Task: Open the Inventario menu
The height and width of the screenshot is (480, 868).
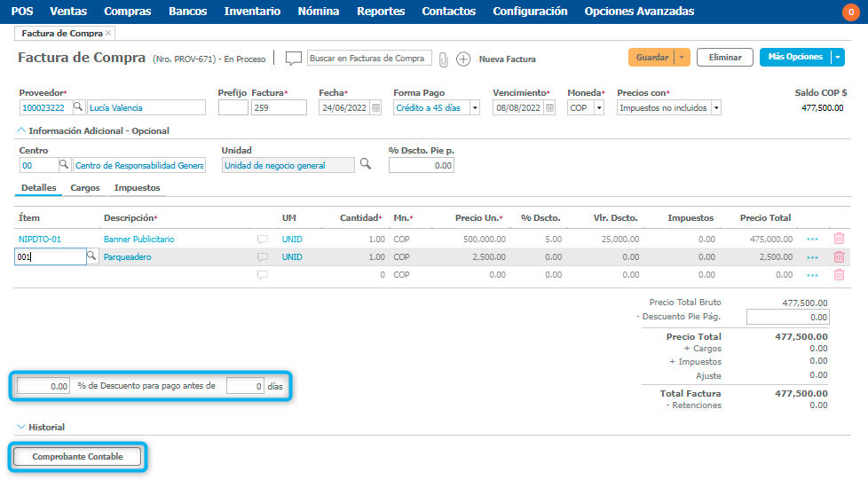Action: [252, 12]
